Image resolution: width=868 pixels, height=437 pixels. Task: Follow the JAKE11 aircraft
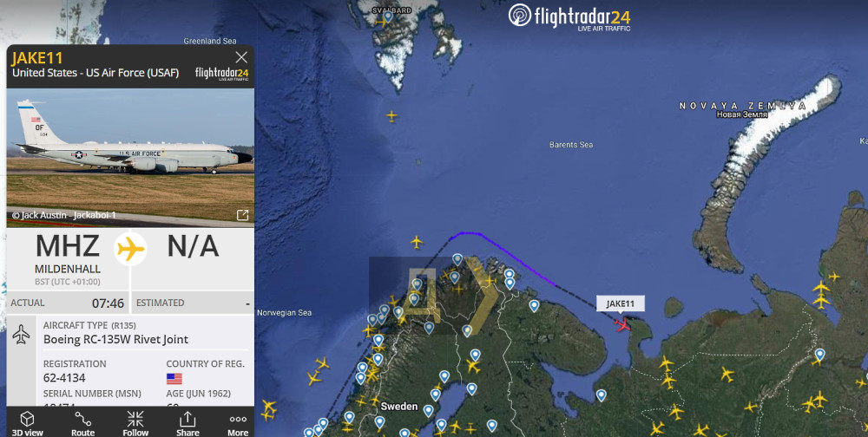[135, 424]
